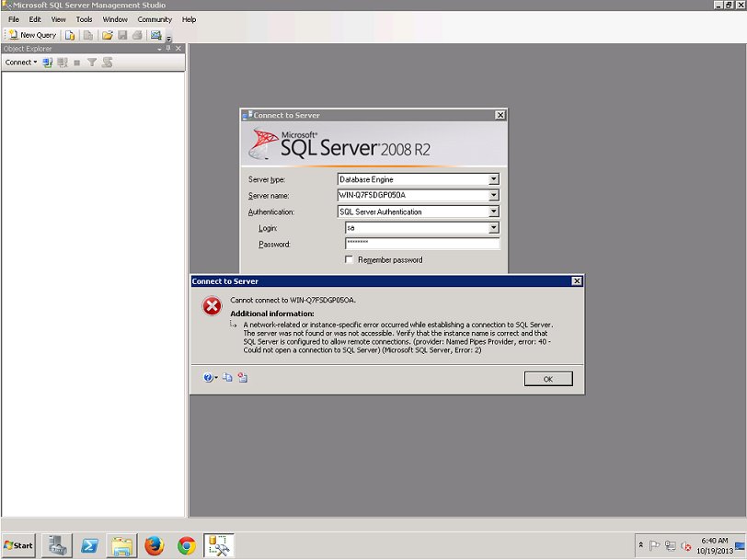Open Object Explorer window position menu arrow
This screenshot has width=747, height=560.
pyautogui.click(x=159, y=49)
